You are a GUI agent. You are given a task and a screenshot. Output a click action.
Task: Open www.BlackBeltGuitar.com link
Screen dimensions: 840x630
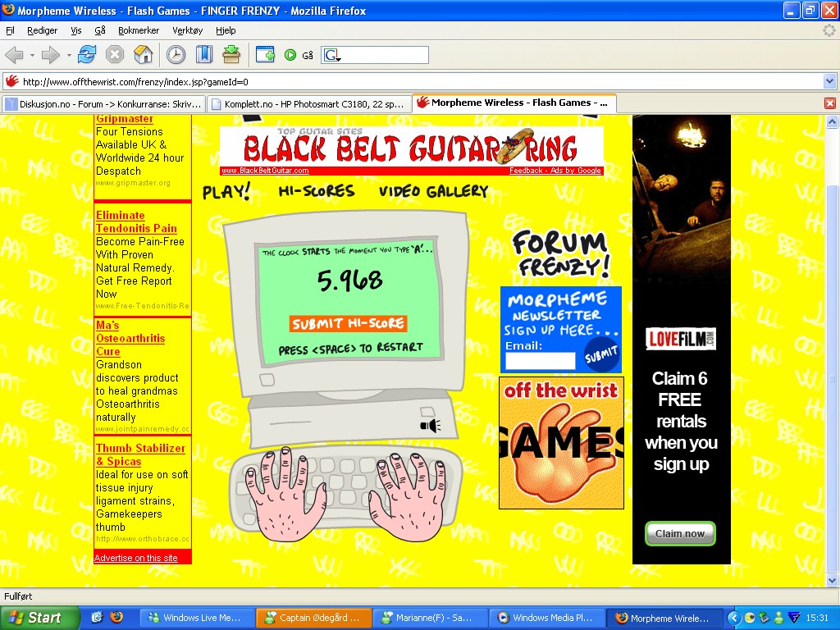[x=265, y=171]
